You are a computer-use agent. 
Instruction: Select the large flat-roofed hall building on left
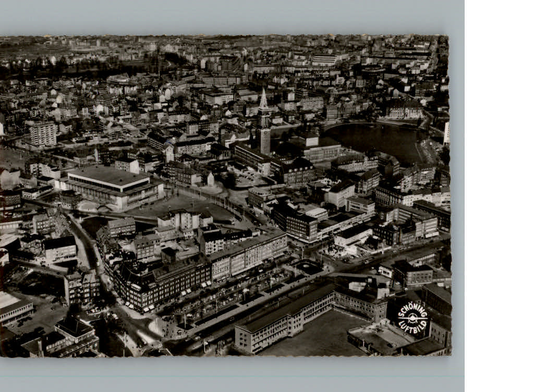[108, 184]
